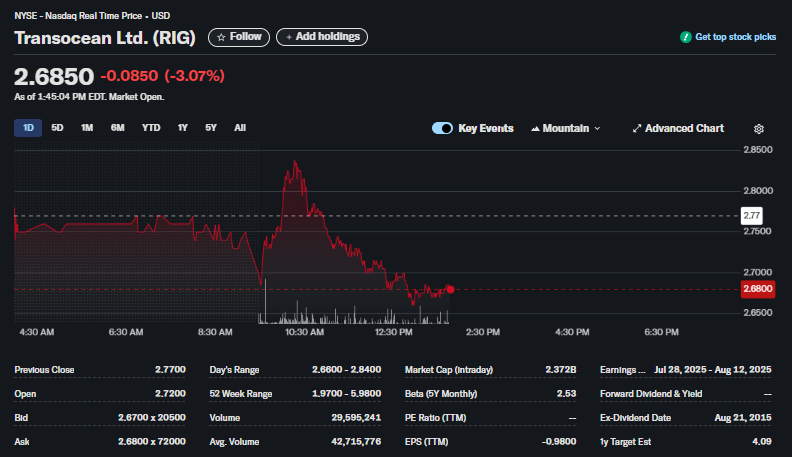792x457 pixels.
Task: Click the 2.6850 current price
Action: (54, 76)
